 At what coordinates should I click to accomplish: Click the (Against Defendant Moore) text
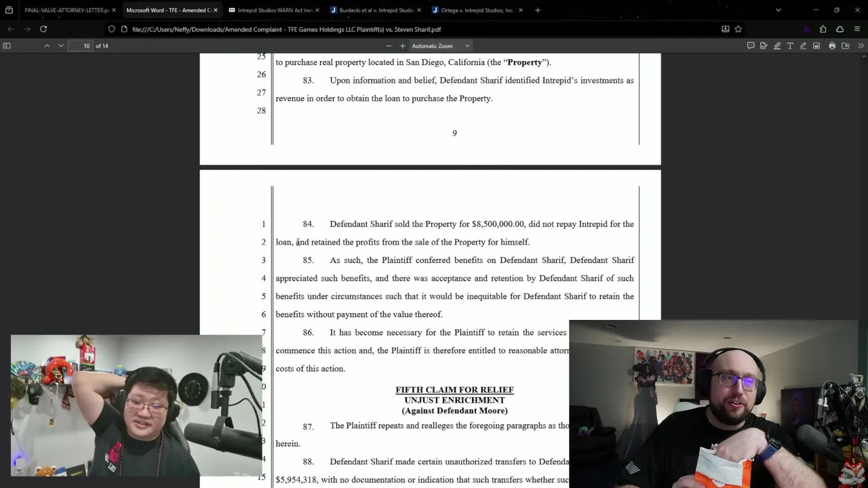pyautogui.click(x=454, y=411)
